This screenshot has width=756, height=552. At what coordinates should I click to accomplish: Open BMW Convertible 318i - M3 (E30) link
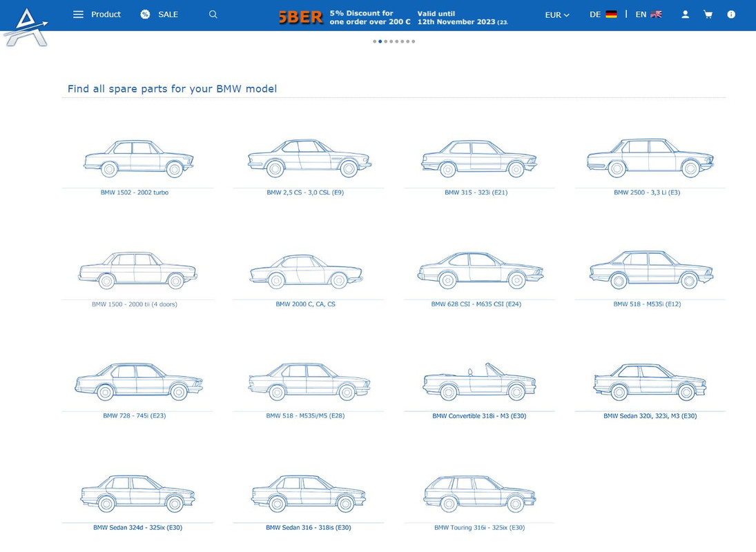[479, 415]
